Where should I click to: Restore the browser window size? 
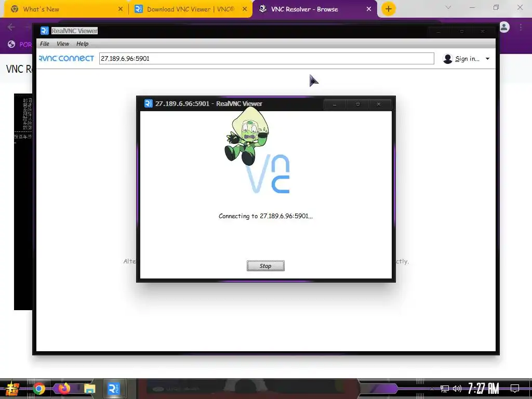click(x=496, y=7)
